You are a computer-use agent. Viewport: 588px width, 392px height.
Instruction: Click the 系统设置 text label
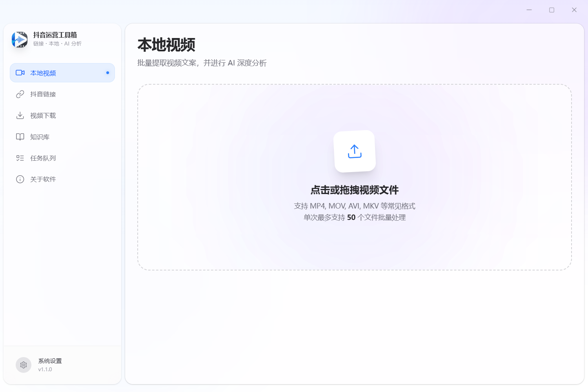50,361
